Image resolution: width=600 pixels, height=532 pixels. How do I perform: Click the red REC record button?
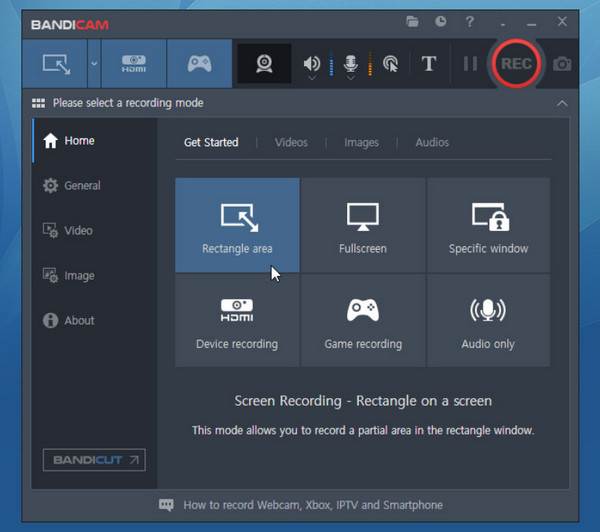(516, 64)
